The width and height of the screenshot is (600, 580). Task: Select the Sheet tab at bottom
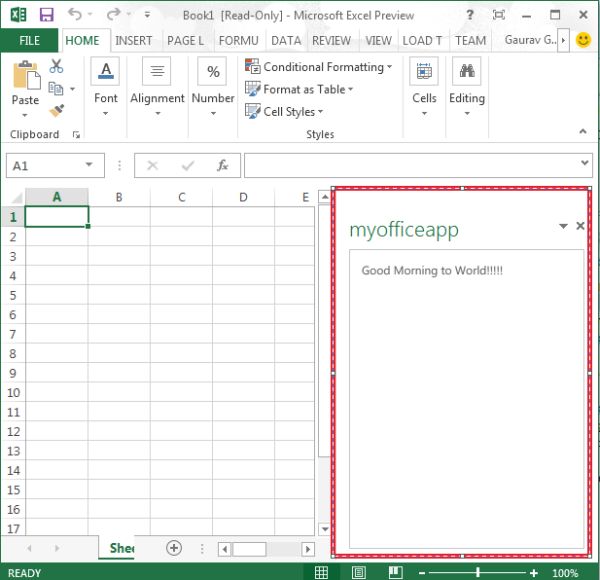click(118, 548)
